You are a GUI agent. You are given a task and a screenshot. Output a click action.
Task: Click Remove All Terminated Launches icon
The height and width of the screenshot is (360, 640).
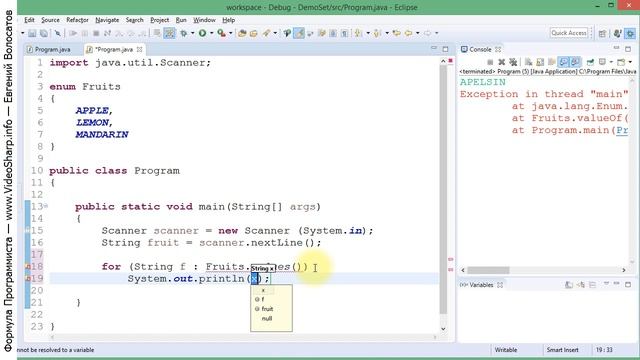[513, 62]
